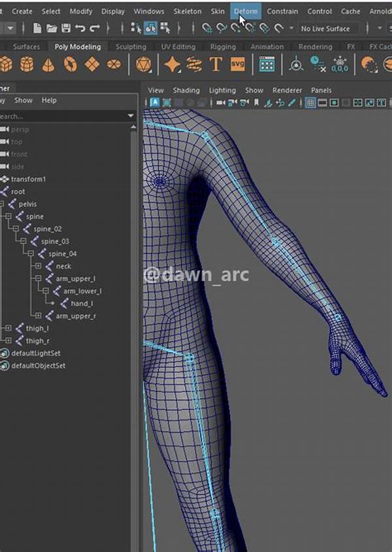Open the Skeleton menu
This screenshot has width=392, height=552.
(188, 11)
